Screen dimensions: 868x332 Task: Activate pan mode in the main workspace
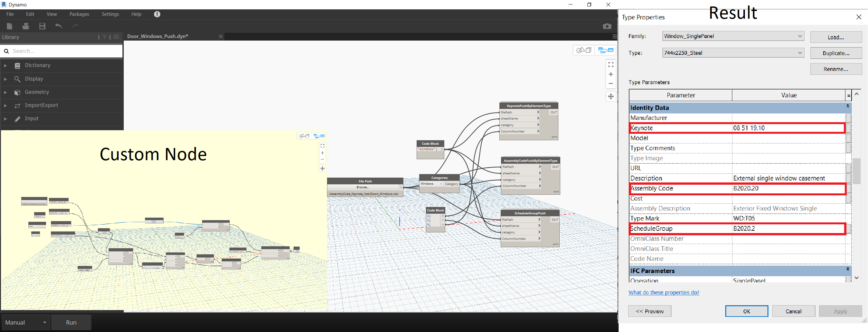tap(611, 96)
